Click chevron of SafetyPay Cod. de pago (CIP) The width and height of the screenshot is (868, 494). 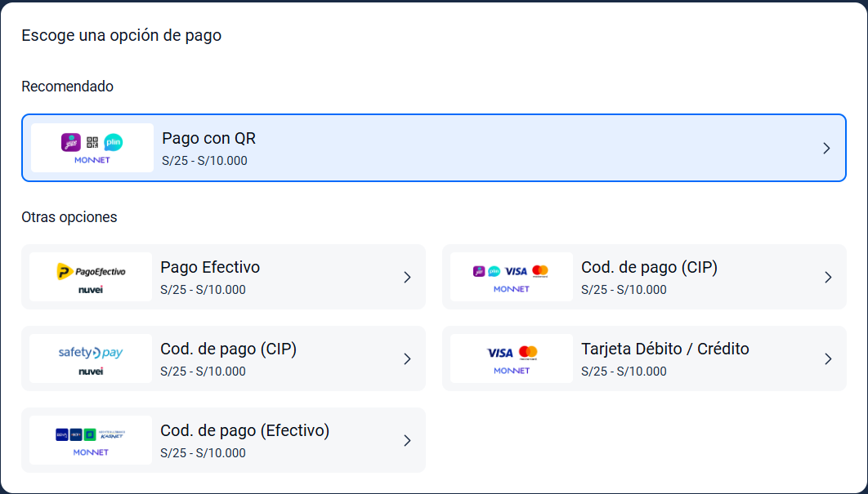407,358
